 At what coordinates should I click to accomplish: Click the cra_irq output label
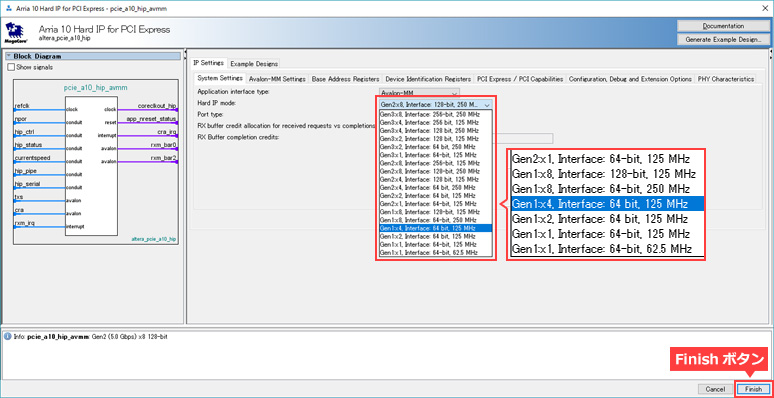[x=167, y=132]
